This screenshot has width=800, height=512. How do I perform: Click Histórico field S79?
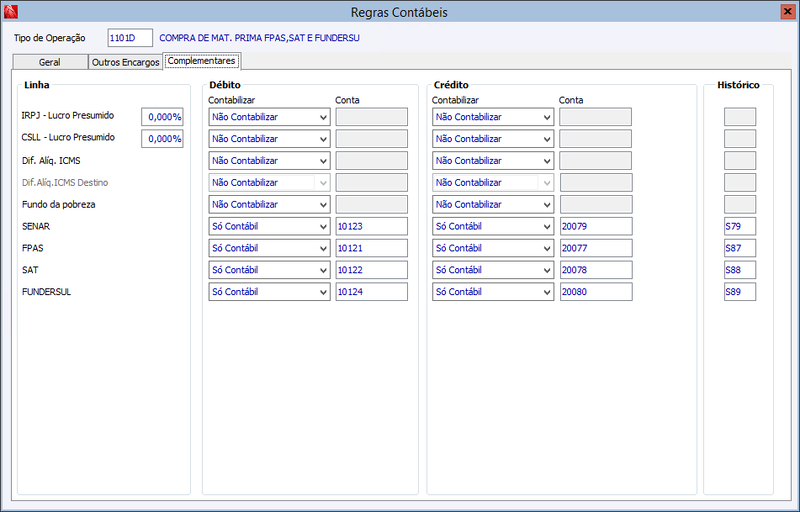coord(740,226)
